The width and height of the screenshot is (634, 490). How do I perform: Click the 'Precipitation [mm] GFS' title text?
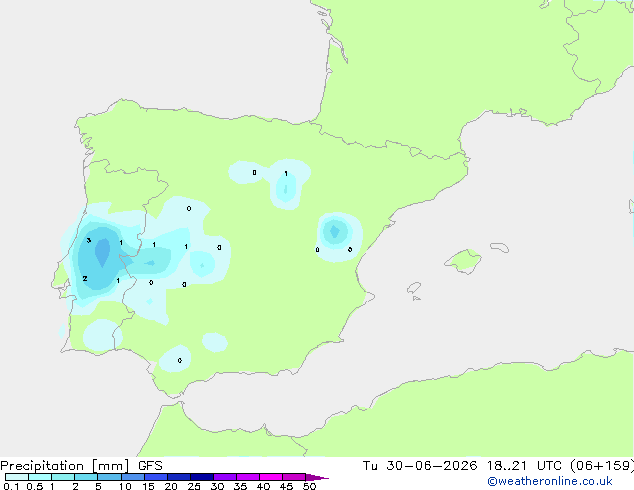click(x=81, y=466)
